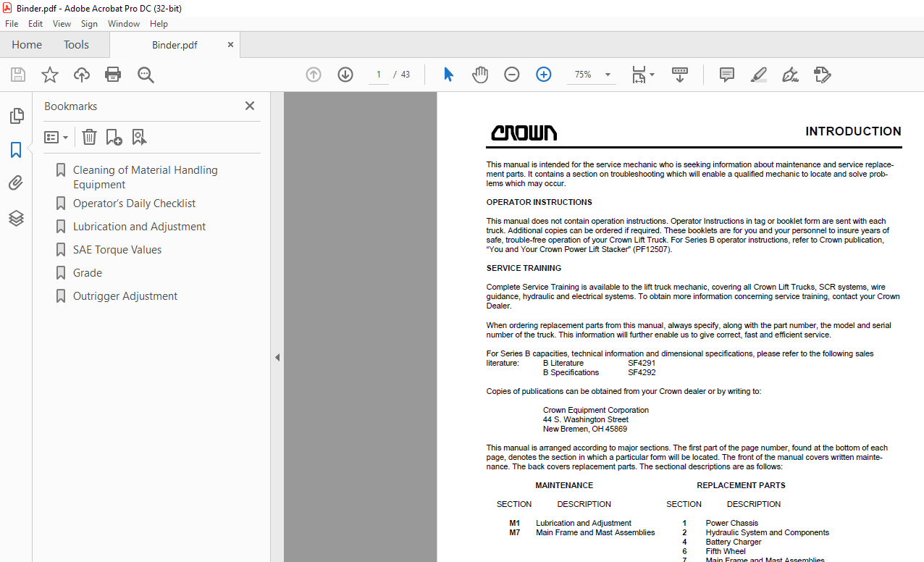The width and height of the screenshot is (924, 562).
Task: Open the Window menu
Action: (124, 24)
